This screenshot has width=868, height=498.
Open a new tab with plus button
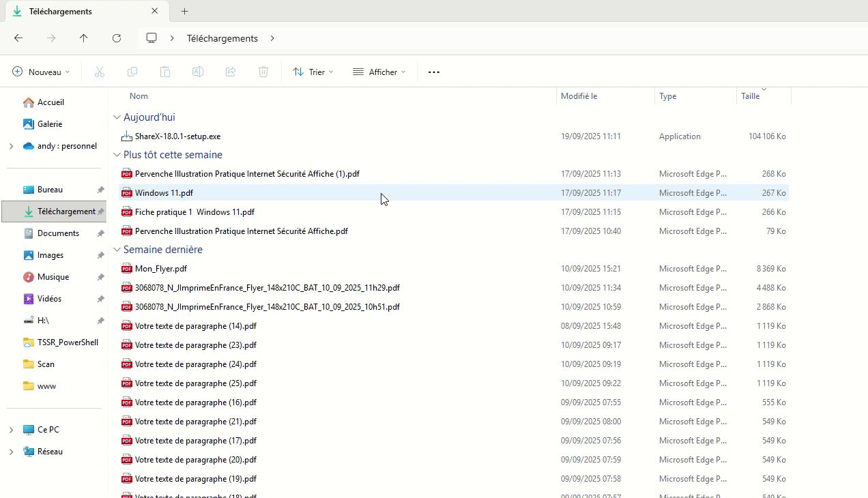click(184, 12)
